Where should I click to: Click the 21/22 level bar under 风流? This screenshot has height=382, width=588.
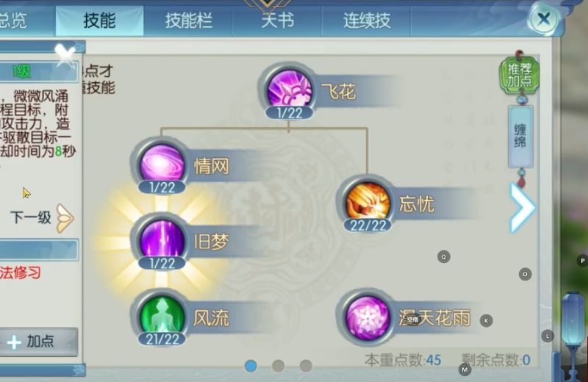tap(162, 339)
